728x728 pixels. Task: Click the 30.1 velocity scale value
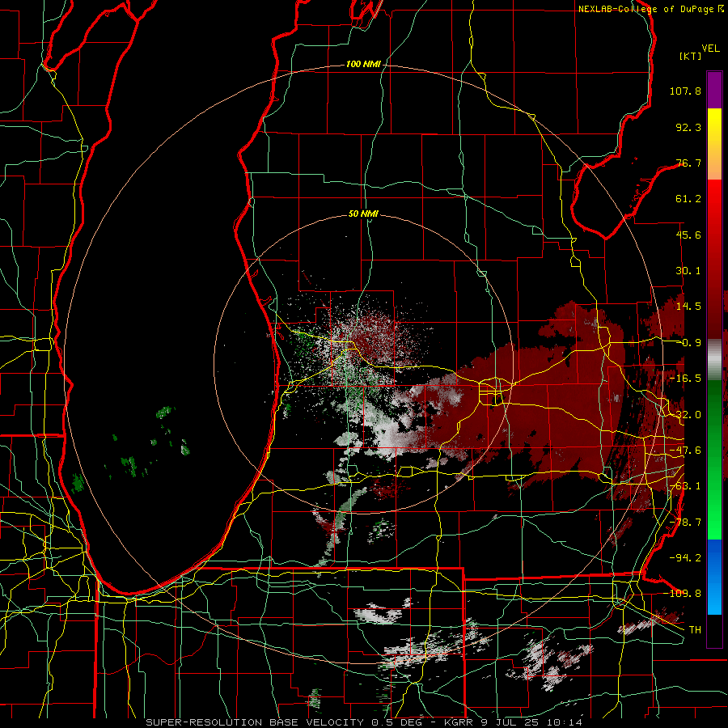pyautogui.click(x=688, y=271)
